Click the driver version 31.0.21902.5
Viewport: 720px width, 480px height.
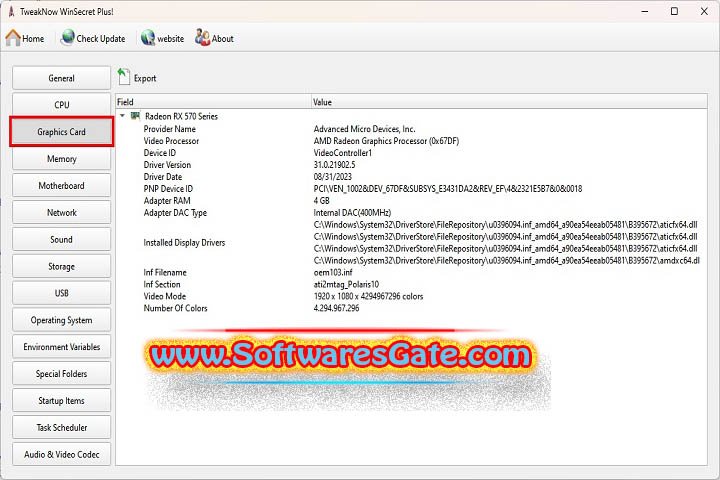[x=334, y=165]
